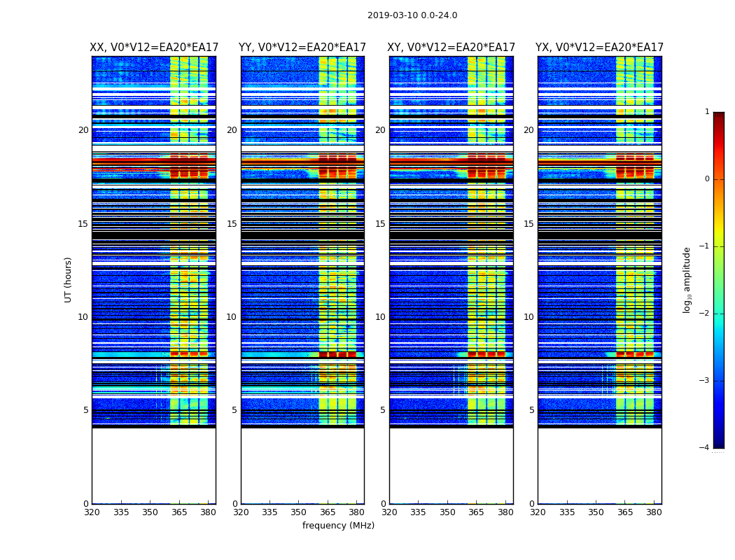Click the UT (hours) y-axis label

pyautogui.click(x=69, y=279)
